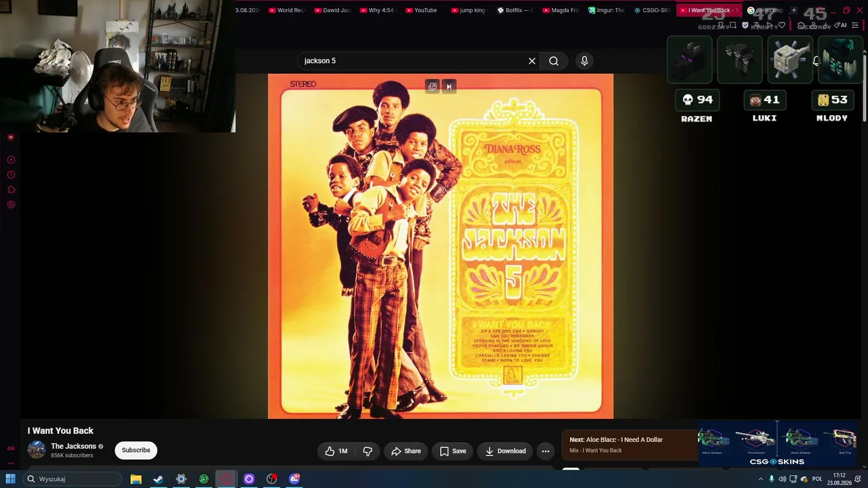Open a new browser tab

tap(793, 10)
